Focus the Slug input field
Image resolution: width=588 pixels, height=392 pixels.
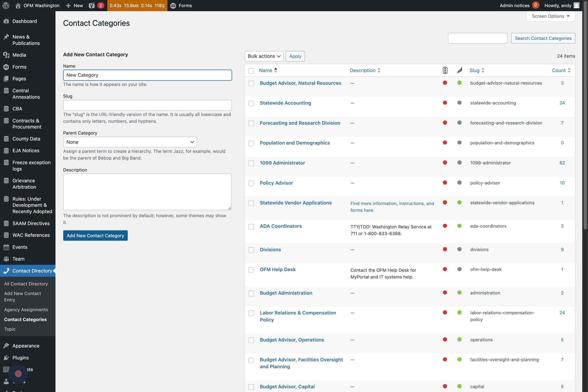click(x=147, y=105)
